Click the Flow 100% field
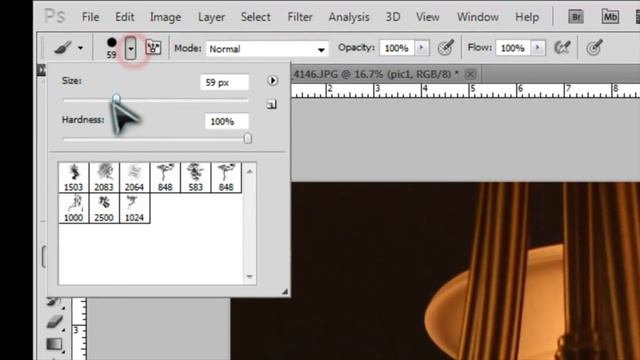 [x=513, y=48]
